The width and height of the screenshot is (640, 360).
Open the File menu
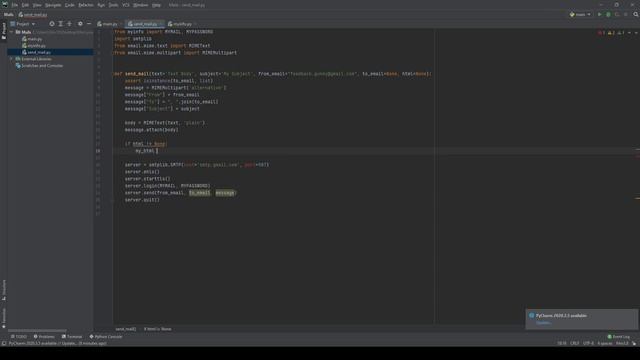(x=15, y=5)
